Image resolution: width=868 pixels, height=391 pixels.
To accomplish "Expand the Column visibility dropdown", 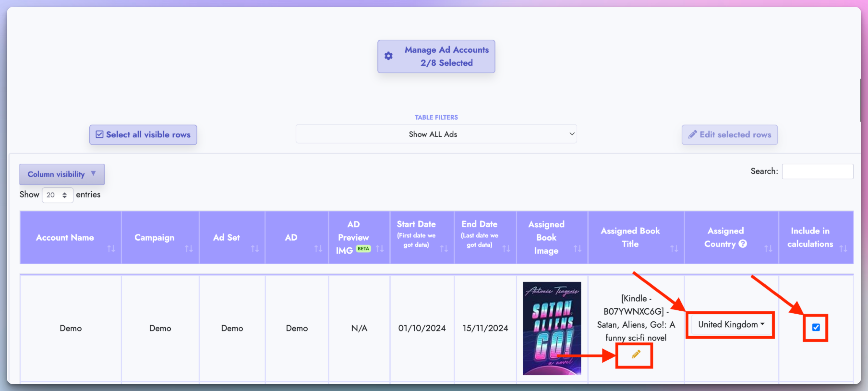I will (62, 174).
